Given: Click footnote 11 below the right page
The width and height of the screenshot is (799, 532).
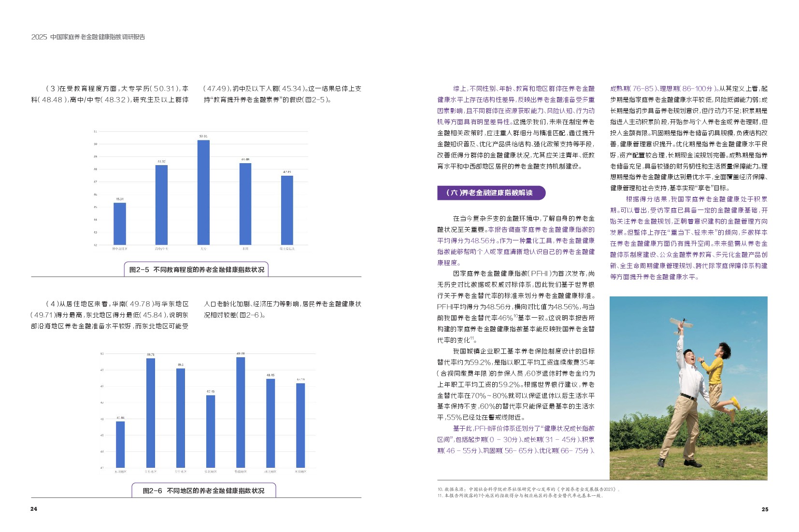Looking at the screenshot, I should pyautogui.click(x=520, y=495).
